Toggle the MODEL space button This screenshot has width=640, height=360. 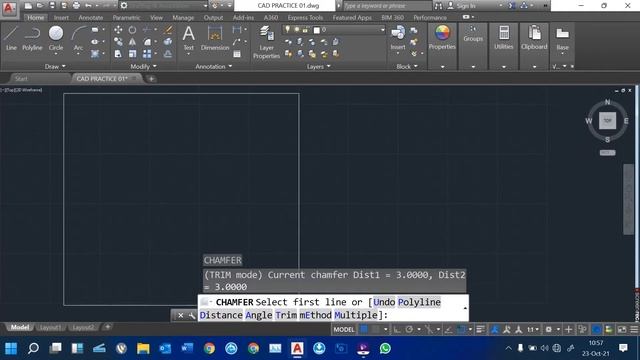tap(344, 329)
